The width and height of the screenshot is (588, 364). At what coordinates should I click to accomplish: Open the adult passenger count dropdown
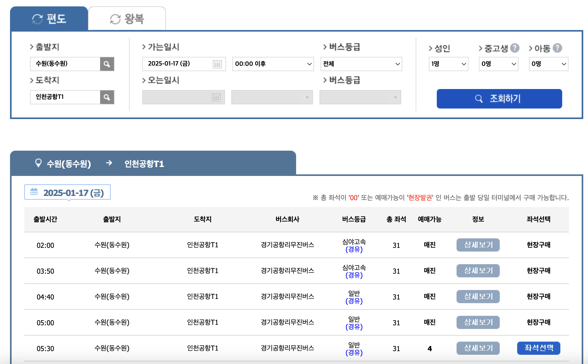click(x=448, y=64)
